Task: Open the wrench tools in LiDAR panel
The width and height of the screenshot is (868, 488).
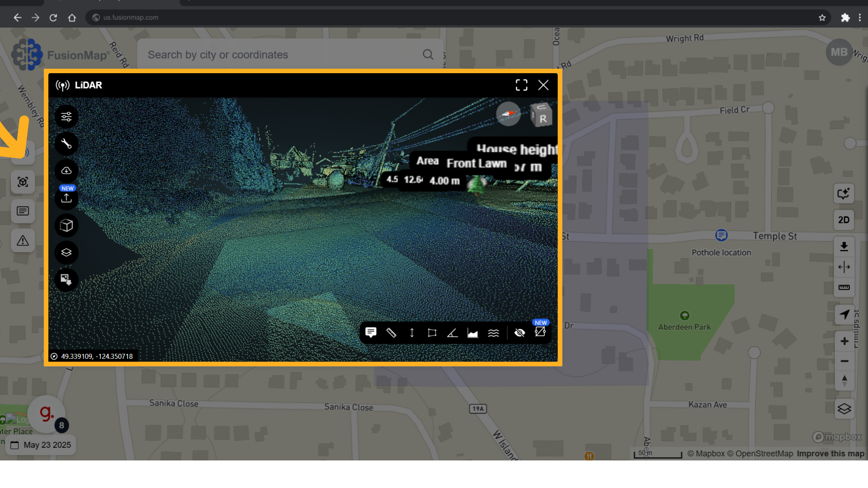Action: click(66, 144)
